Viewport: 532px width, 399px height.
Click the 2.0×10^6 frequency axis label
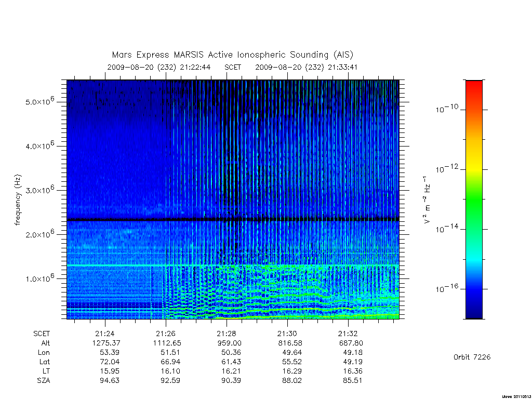coord(39,234)
